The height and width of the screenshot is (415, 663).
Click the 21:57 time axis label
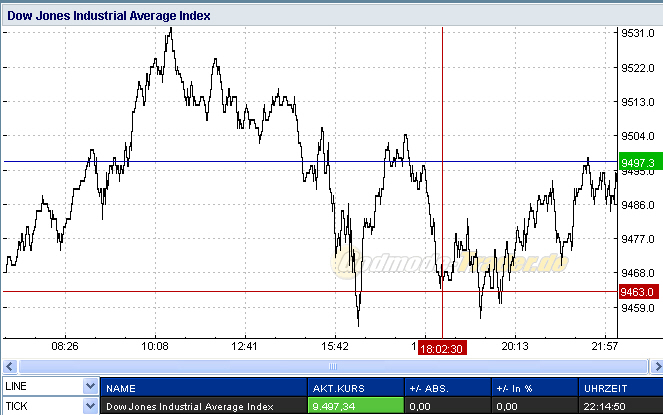pos(605,346)
